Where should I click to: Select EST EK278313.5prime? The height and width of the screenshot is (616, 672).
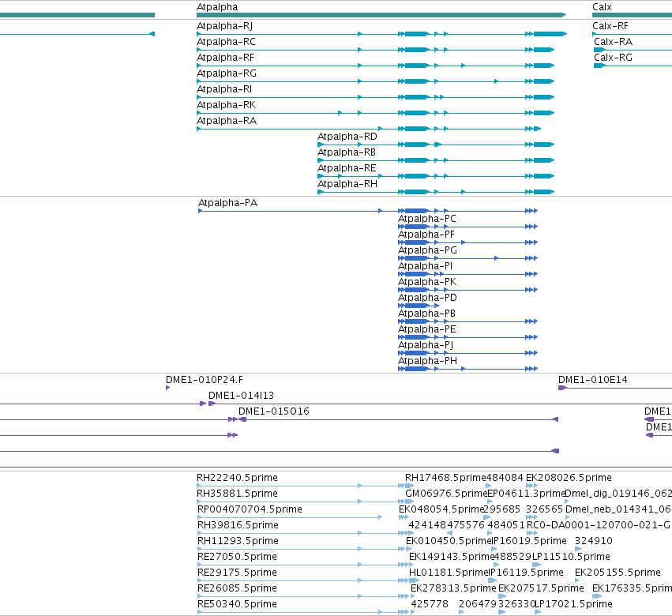[x=453, y=588]
